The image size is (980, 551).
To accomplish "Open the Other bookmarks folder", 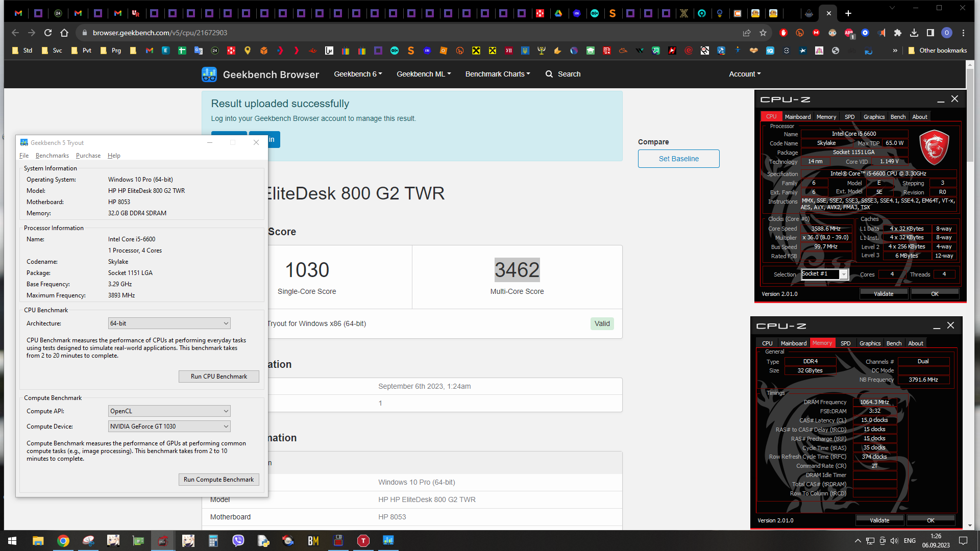I will coord(938,51).
